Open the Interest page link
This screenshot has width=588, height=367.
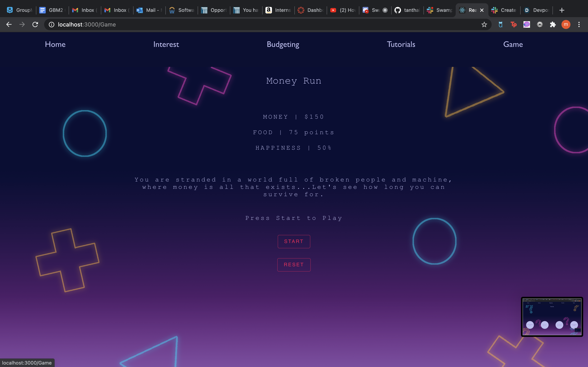pyautogui.click(x=166, y=44)
